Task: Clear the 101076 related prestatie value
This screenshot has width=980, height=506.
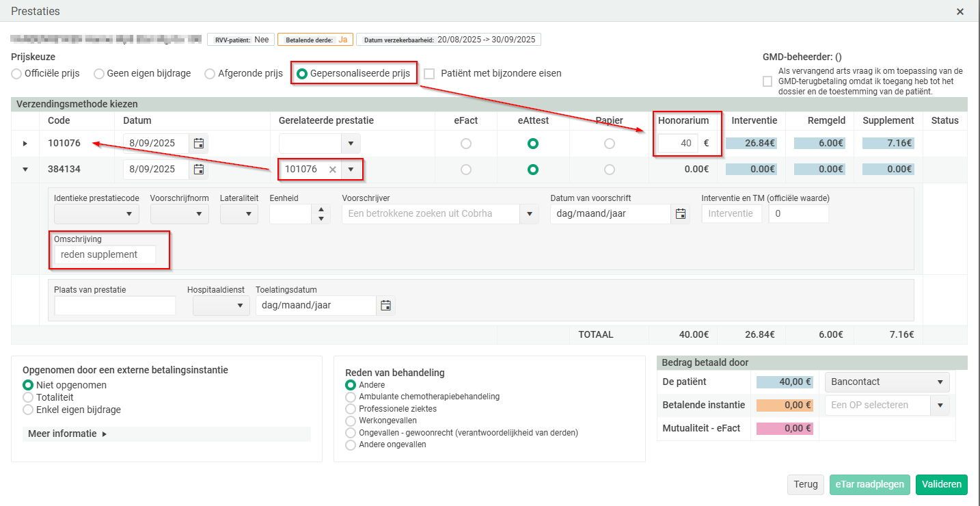Action: tap(332, 170)
